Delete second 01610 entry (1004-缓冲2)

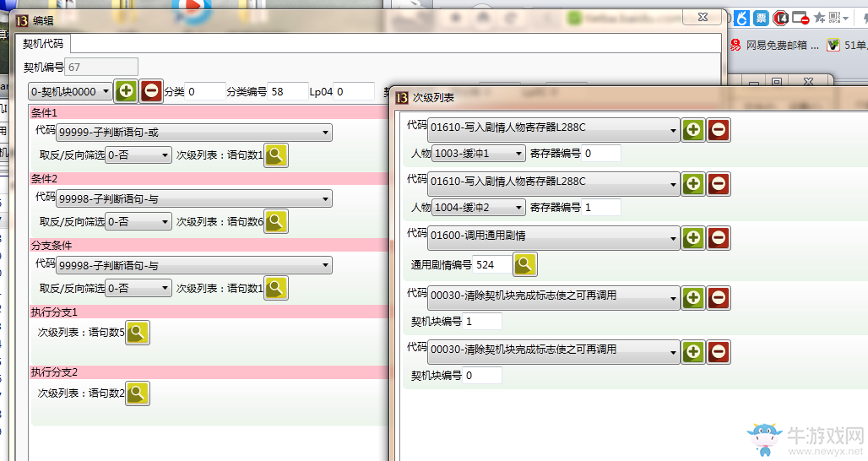pyautogui.click(x=719, y=184)
